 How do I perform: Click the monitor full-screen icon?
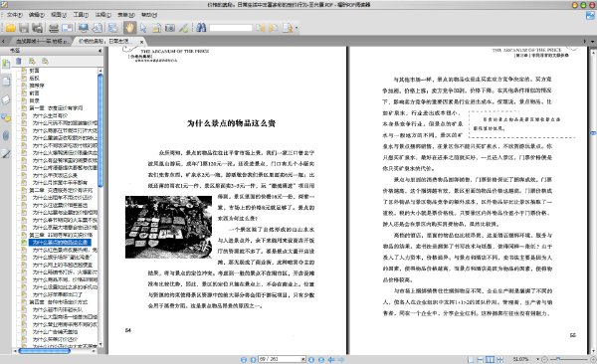coord(84,28)
